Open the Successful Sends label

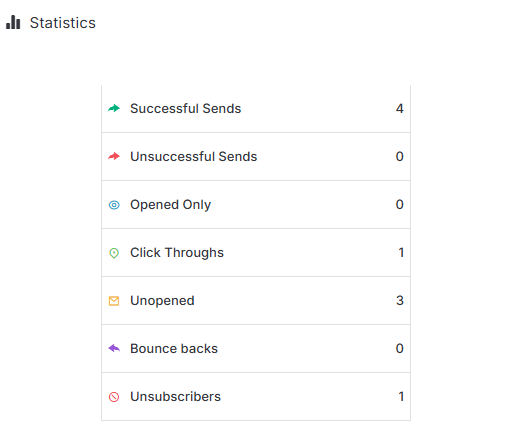[185, 108]
